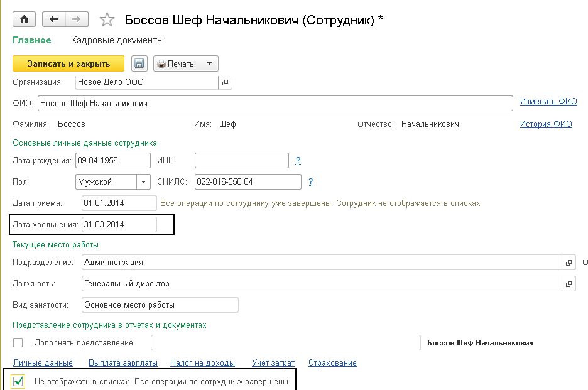Open the Изменить ФИО link
Screen dimensions: 588x390
(x=548, y=102)
